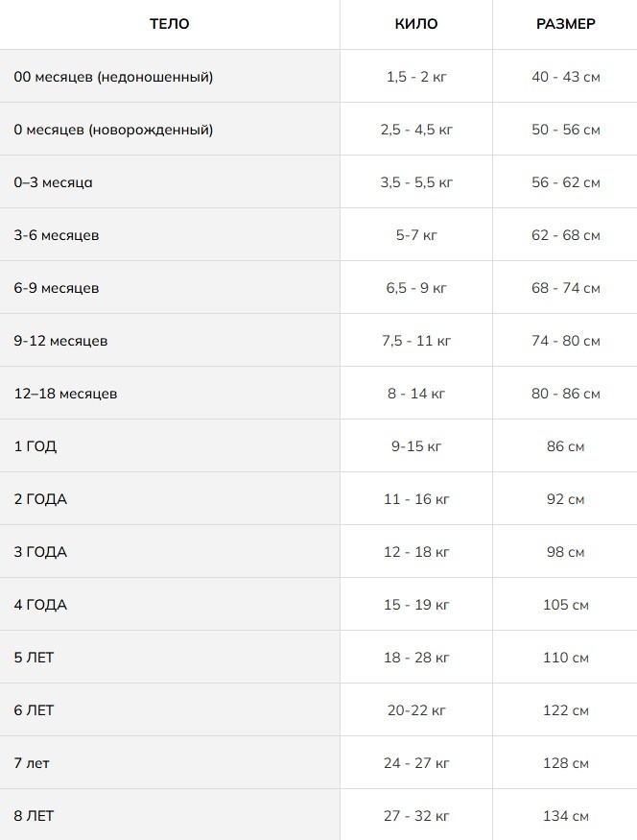Image resolution: width=637 pixels, height=840 pixels.
Task: Click the РАЗМЕР column header
Action: click(x=565, y=24)
